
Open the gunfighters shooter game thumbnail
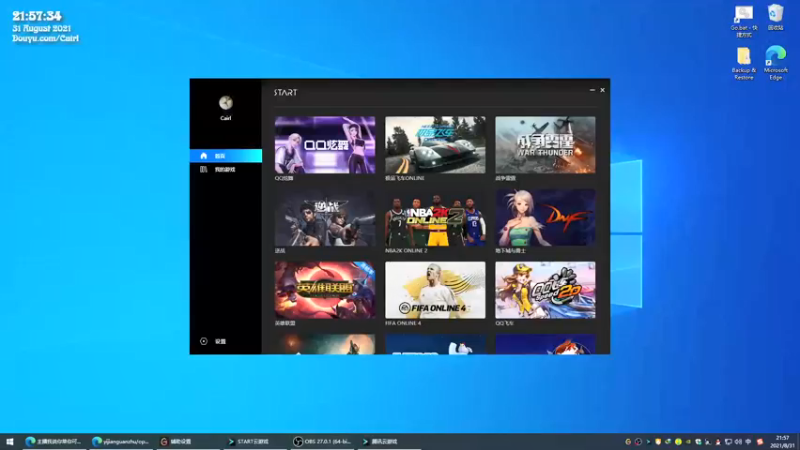tap(325, 218)
